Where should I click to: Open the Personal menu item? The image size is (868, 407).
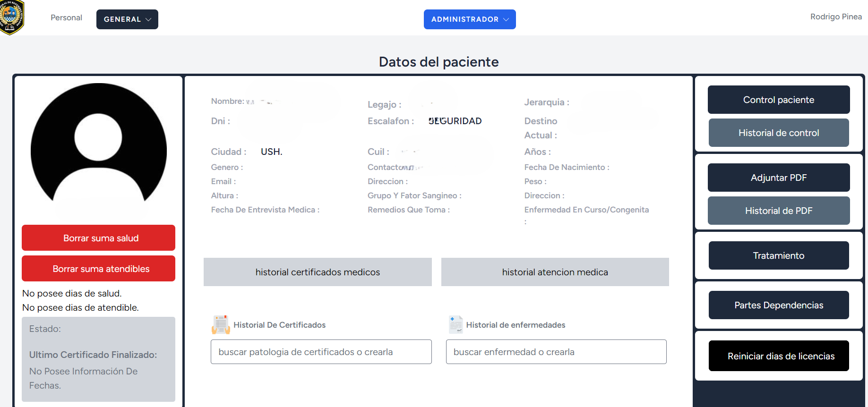66,18
